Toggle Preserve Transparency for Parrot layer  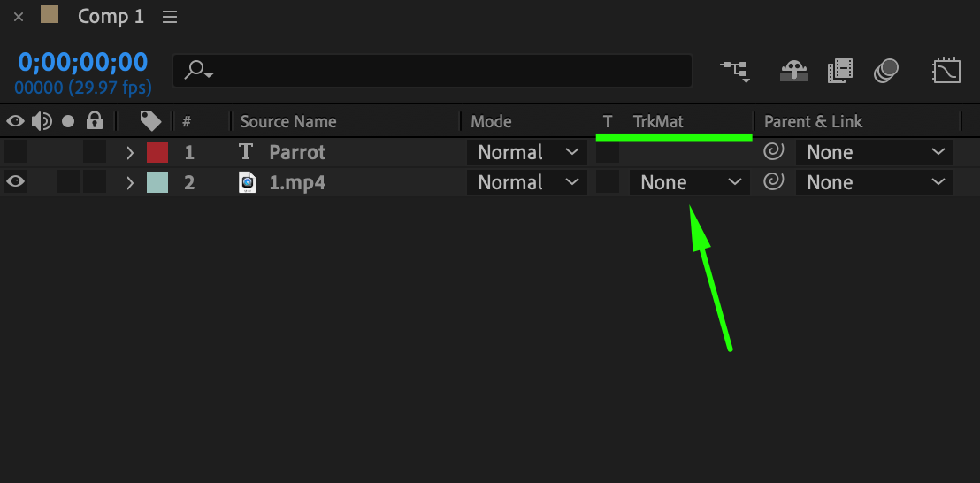(608, 152)
